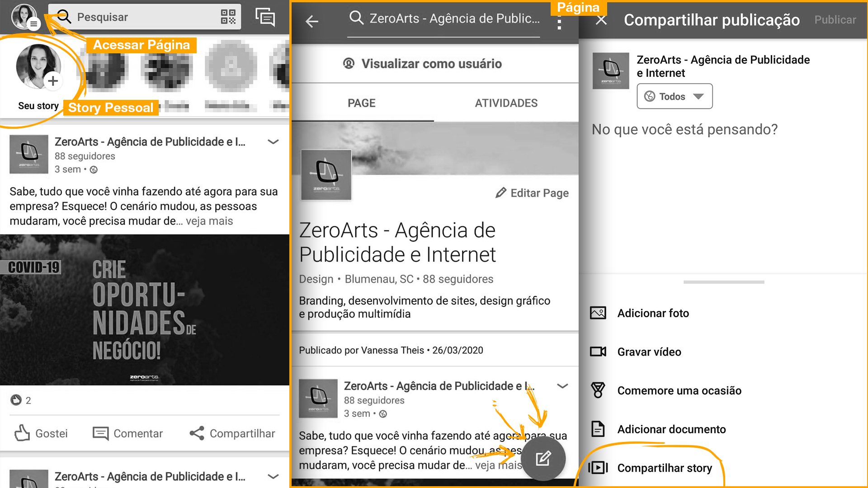
Task: Choose Adicionar foto option
Action: pos(652,313)
